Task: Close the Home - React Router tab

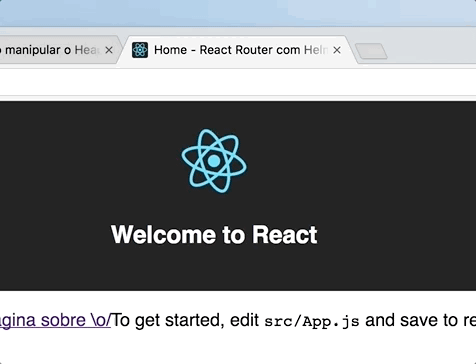Action: point(337,50)
